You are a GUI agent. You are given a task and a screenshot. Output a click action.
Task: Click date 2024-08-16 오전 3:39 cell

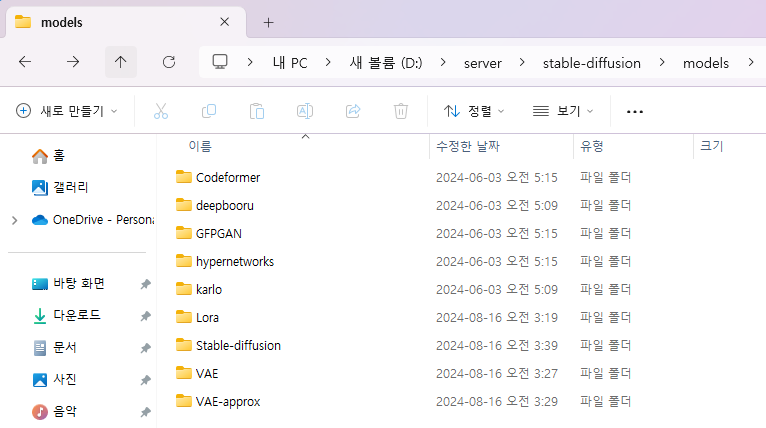pyautogui.click(x=496, y=345)
